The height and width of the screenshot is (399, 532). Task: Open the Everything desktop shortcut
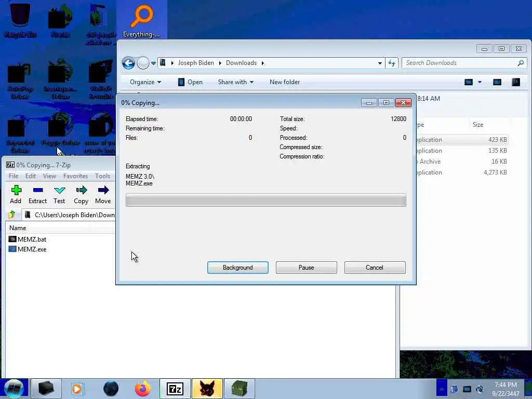(141, 20)
